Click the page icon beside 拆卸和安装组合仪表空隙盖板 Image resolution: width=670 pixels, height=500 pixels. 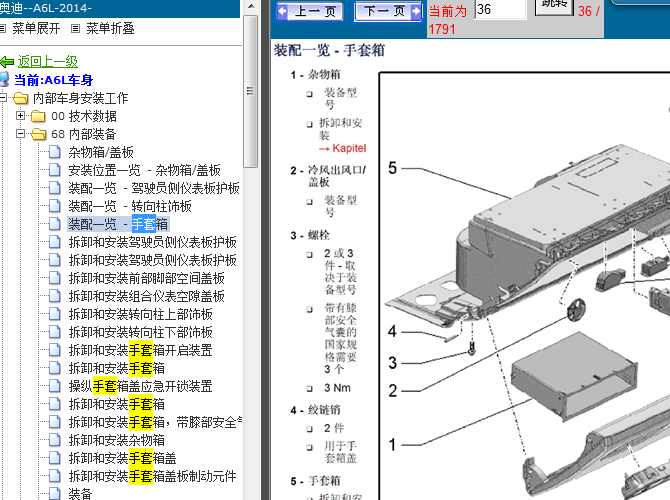(x=54, y=296)
